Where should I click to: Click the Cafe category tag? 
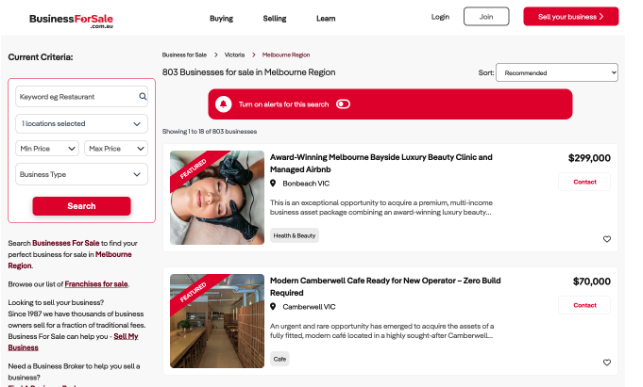(x=280, y=359)
